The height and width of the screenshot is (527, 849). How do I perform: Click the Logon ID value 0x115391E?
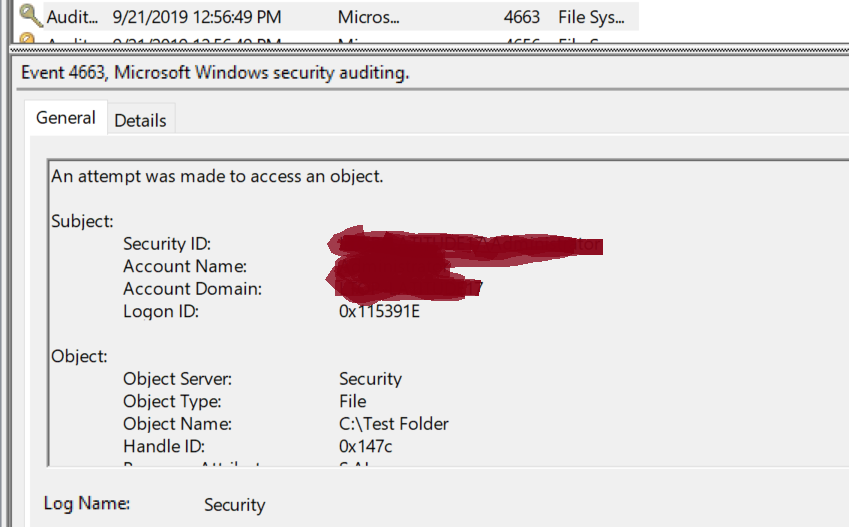(x=379, y=312)
